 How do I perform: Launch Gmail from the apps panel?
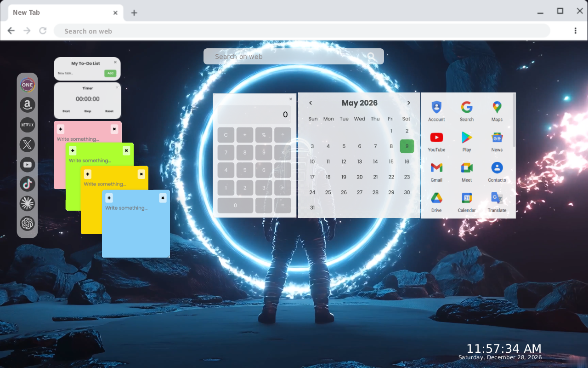click(436, 172)
